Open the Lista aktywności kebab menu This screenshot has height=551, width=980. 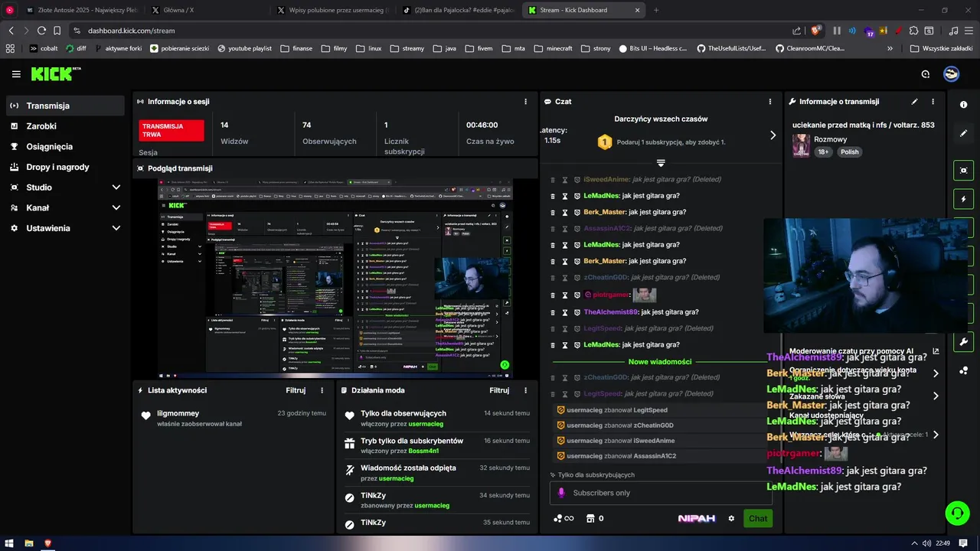point(322,390)
